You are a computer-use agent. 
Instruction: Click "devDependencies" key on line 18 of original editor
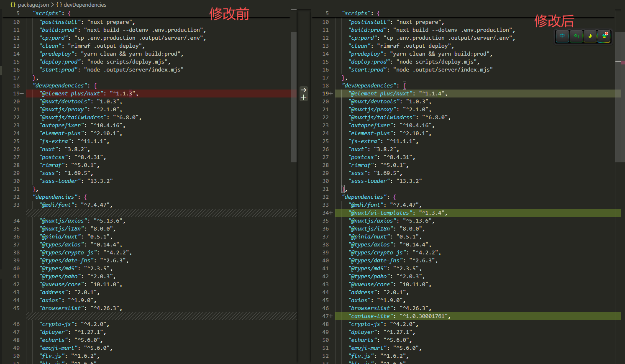[x=61, y=86]
